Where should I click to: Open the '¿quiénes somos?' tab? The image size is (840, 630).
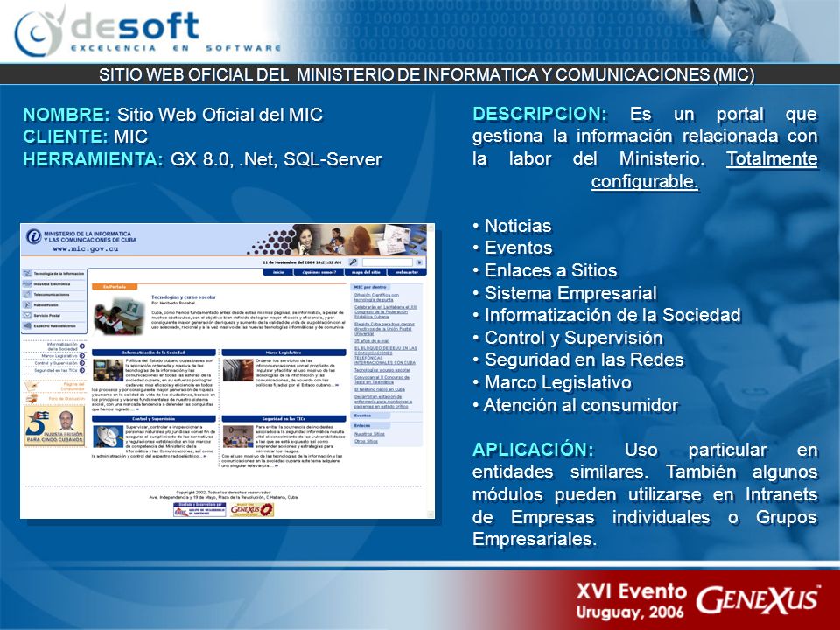click(318, 272)
